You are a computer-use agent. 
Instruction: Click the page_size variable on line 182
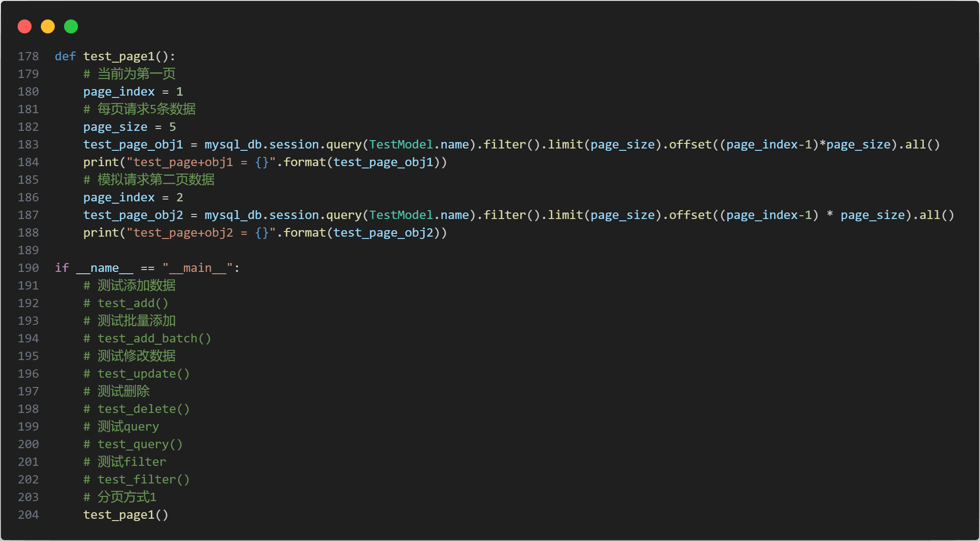(115, 127)
